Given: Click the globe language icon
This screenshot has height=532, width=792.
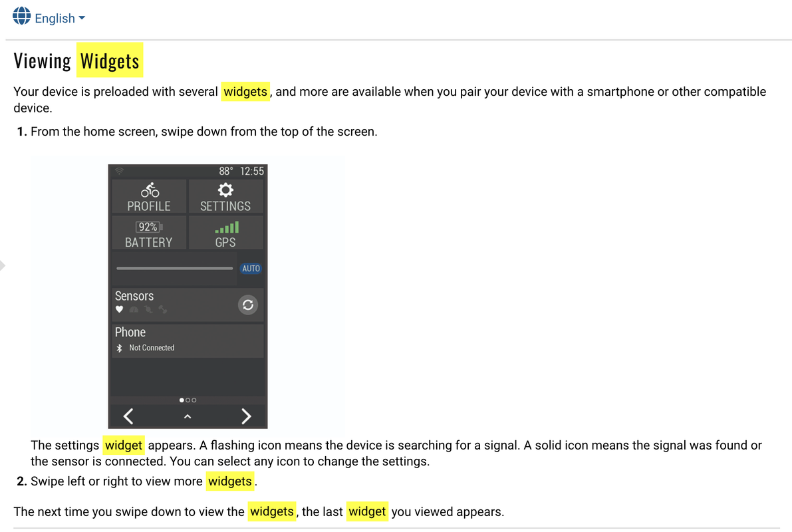Looking at the screenshot, I should (22, 16).
